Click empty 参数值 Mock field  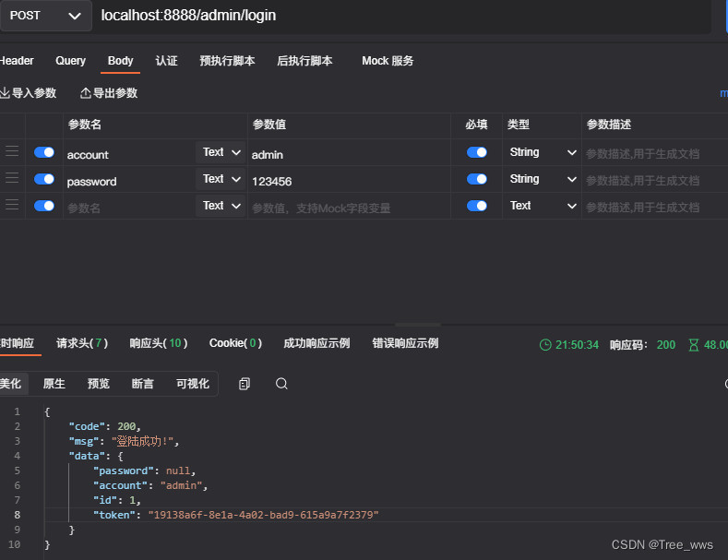coord(350,208)
